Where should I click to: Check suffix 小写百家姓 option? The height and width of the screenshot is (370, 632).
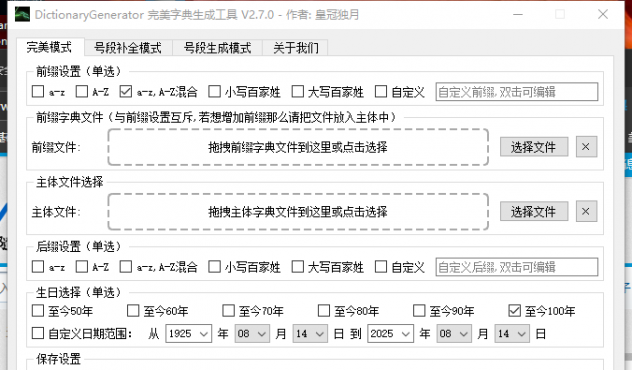(214, 266)
